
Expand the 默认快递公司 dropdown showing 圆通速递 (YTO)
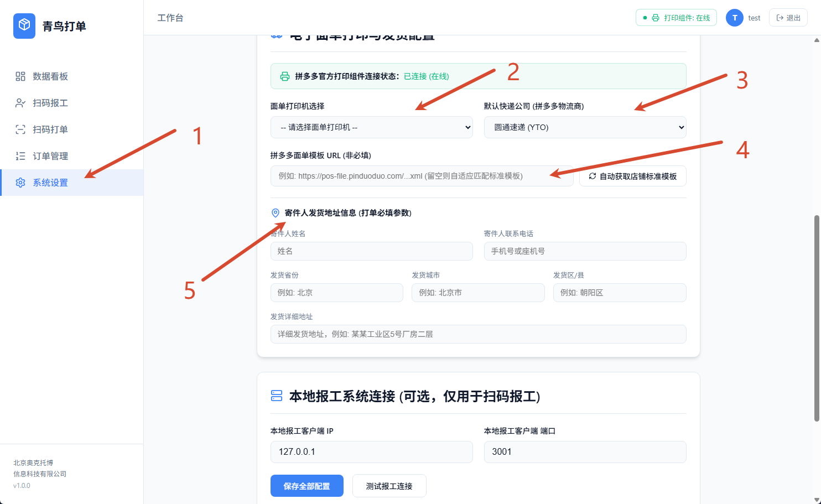pyautogui.click(x=585, y=127)
